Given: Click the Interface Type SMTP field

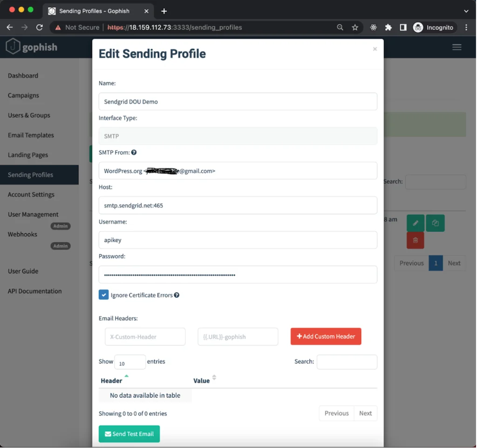Looking at the screenshot, I should [238, 136].
